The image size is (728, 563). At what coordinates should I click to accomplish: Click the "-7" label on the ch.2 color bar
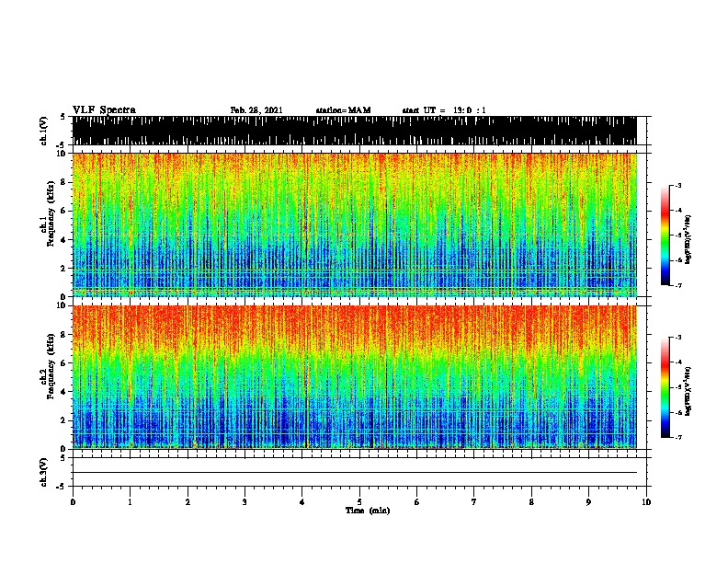[678, 437]
